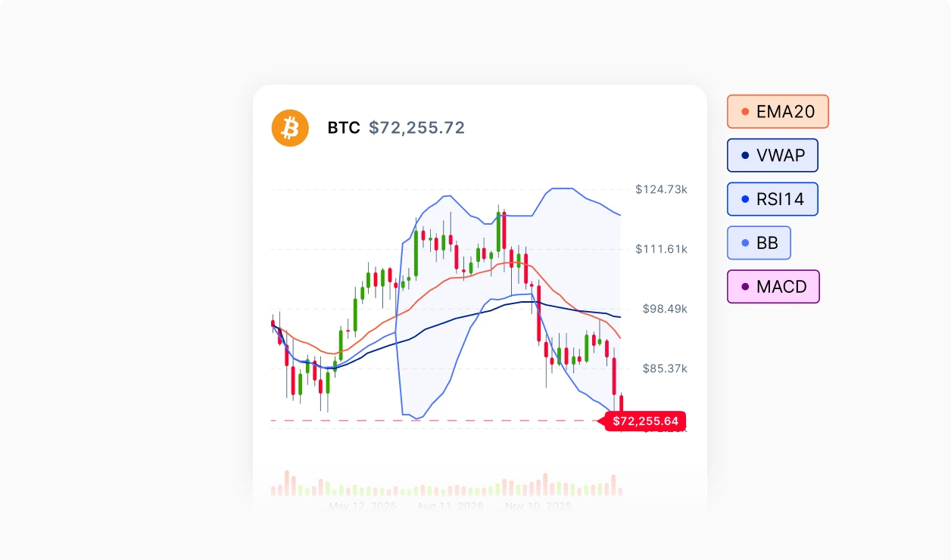Click the $124.73k price axis label
The width and height of the screenshot is (951, 560).
(x=661, y=189)
